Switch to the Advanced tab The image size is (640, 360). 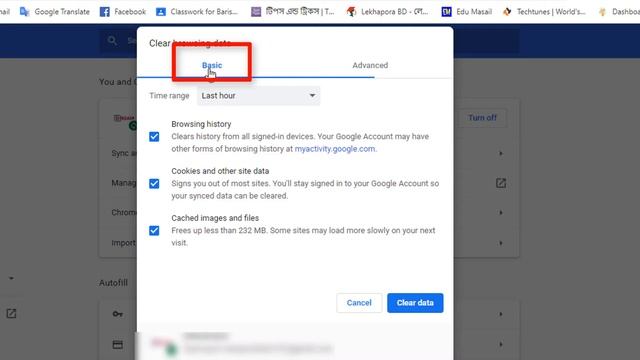370,65
